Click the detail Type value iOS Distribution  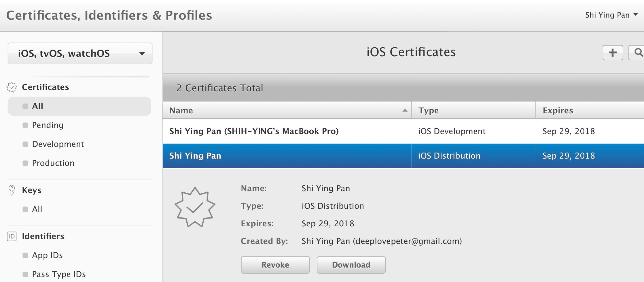coord(333,206)
